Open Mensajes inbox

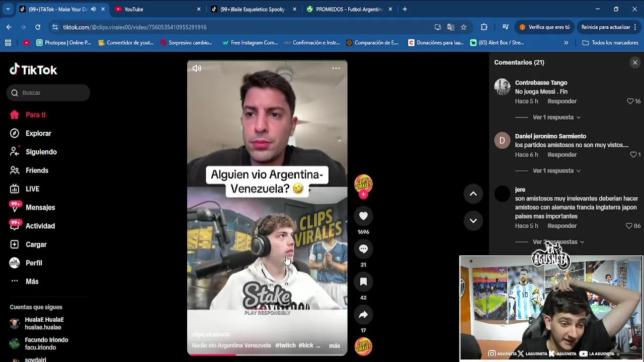point(33,207)
